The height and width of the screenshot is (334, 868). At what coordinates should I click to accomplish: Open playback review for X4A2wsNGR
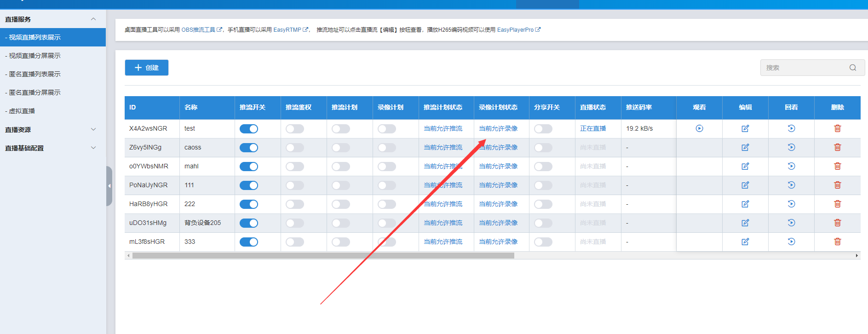tap(791, 128)
